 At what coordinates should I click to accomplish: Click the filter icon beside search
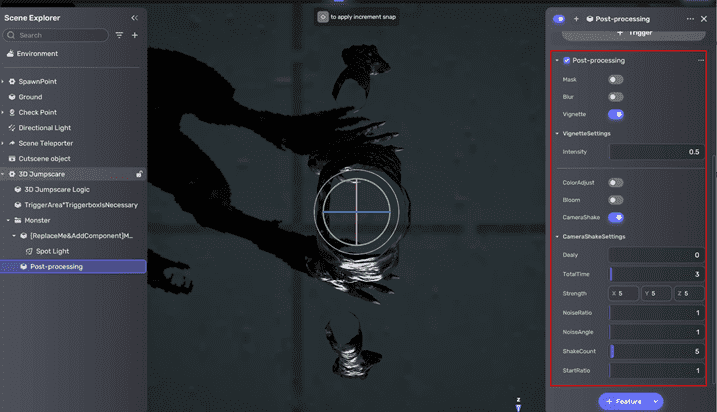coord(120,35)
